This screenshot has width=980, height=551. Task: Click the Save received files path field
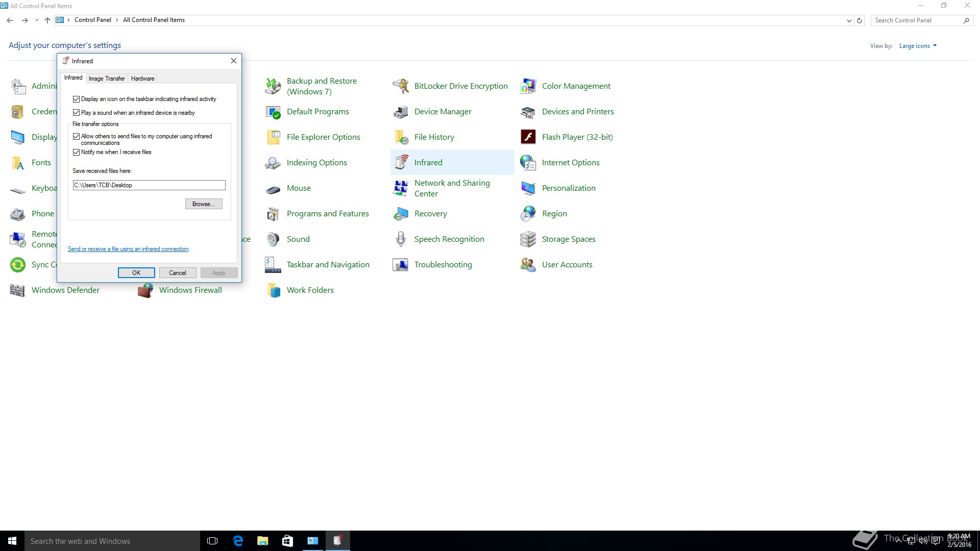coord(149,185)
